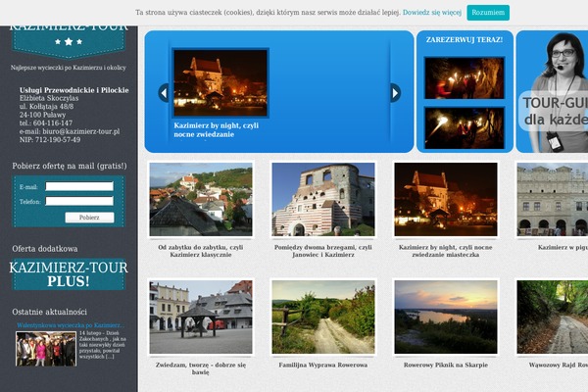Click the '14 lutego - Dzień Zakochanych' news excerpt
588x392 pixels.
[x=103, y=344]
